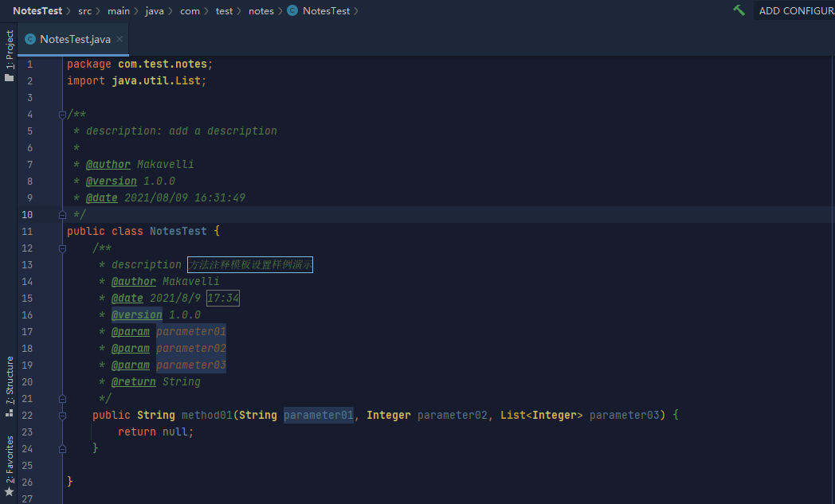The image size is (835, 504).
Task: Click parameter02 in Javadoc line 18
Action: click(191, 349)
